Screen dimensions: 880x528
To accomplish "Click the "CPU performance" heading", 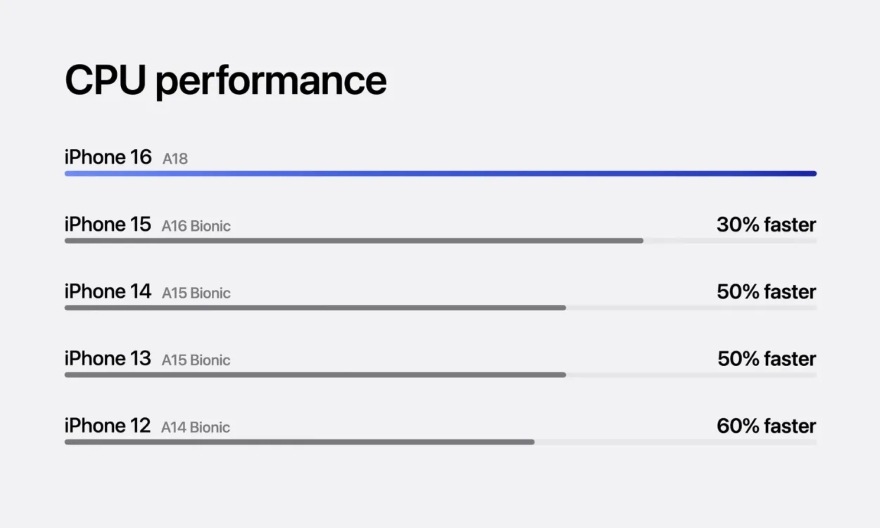I will tap(225, 81).
